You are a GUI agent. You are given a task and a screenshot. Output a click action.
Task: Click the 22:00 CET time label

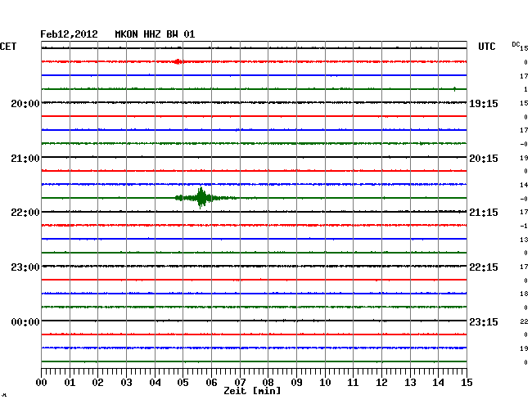click(x=25, y=213)
